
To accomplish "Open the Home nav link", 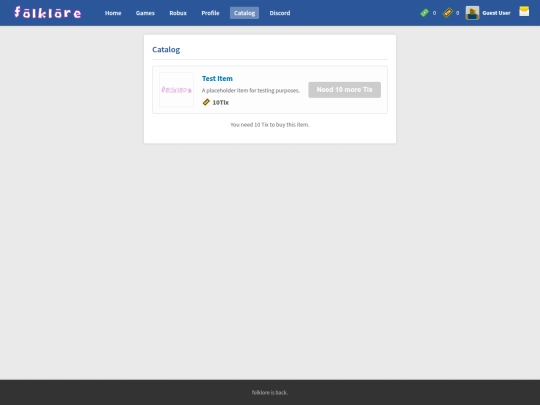I will (x=113, y=13).
